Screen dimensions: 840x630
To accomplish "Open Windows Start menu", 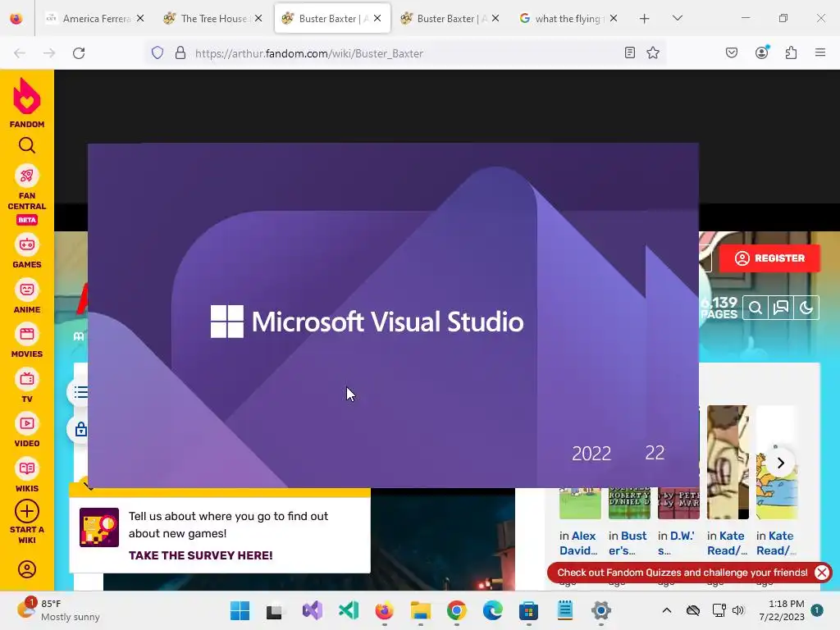I will click(240, 610).
